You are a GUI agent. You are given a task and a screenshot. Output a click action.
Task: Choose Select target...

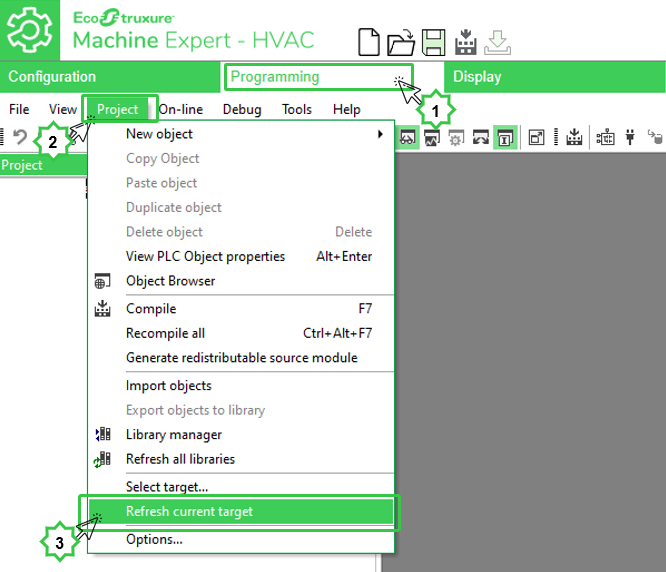[241, 487]
